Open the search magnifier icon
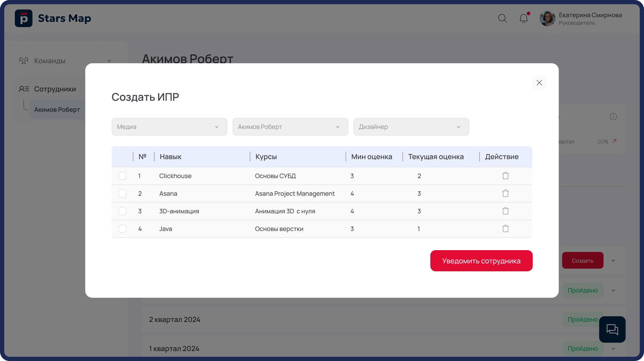This screenshot has height=361, width=644. 502,19
